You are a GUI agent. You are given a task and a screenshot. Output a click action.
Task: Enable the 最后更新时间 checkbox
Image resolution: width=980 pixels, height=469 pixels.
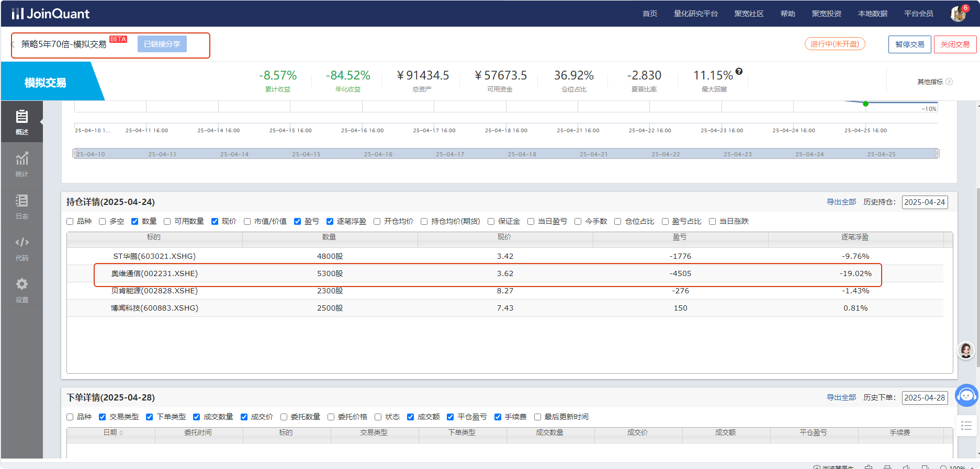pyautogui.click(x=537, y=417)
